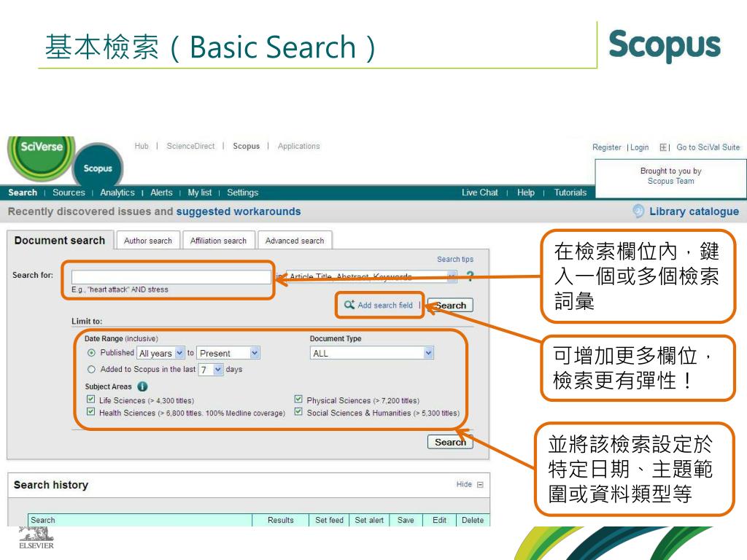This screenshot has height=560, width=747.
Task: Open the suggested workarounds link
Action: (x=239, y=211)
